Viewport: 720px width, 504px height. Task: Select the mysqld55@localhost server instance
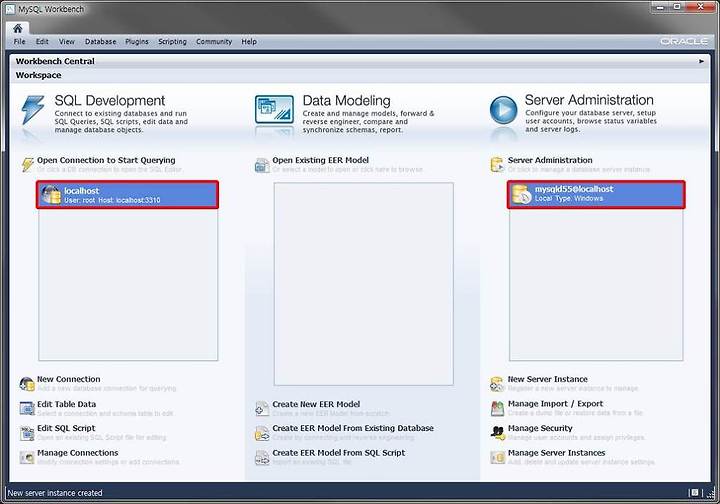[596, 195]
